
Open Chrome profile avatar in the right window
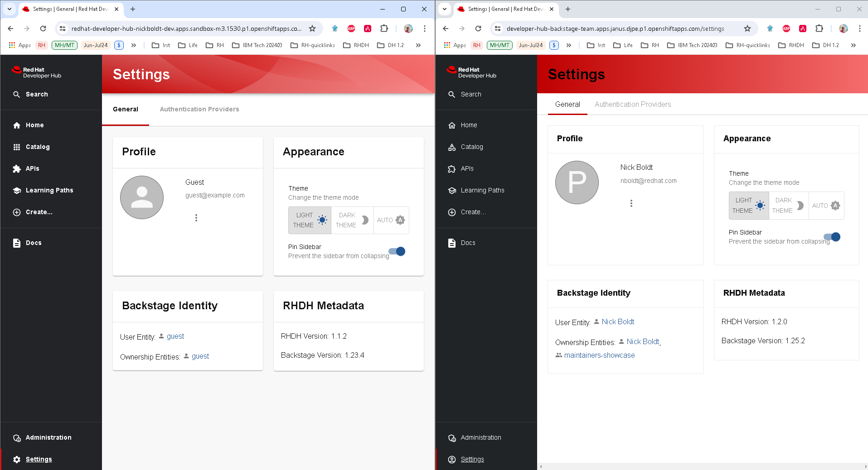point(844,29)
